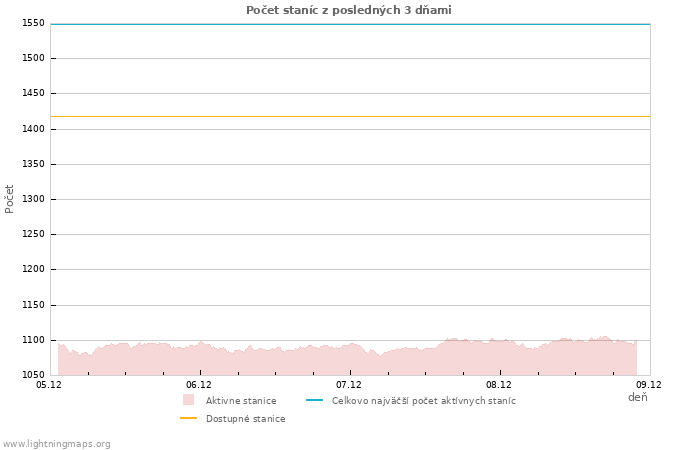
Task: Click the 1550 y-axis tick value
Action: pos(33,23)
